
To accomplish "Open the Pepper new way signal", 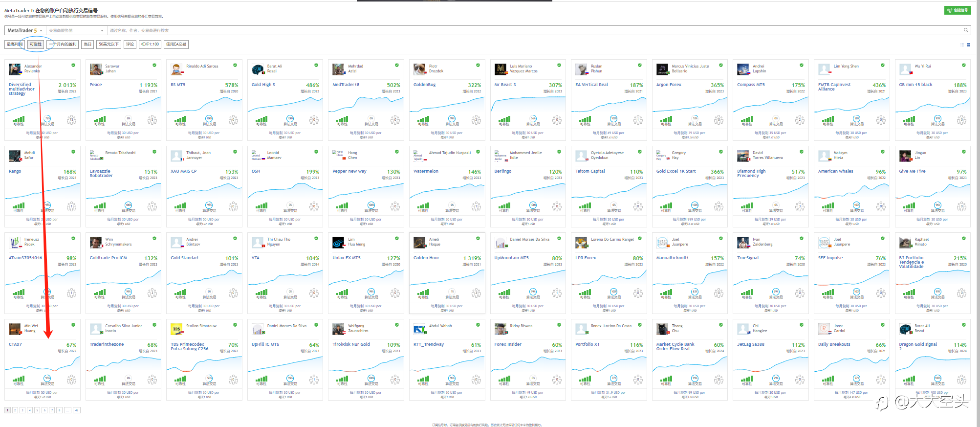I will click(x=349, y=171).
